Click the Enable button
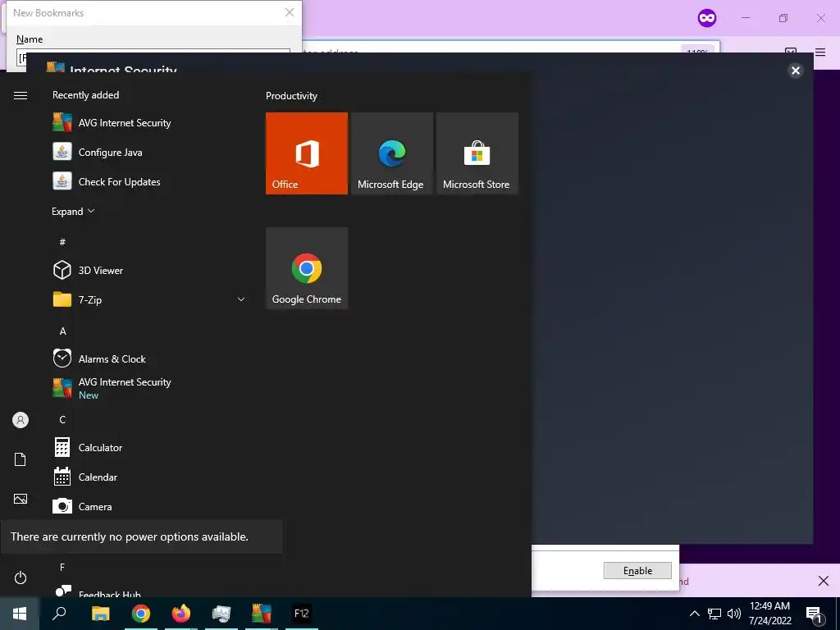Viewport: 840px width, 630px height. click(637, 571)
